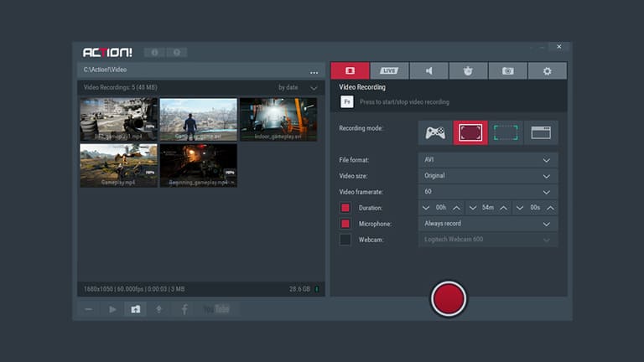Click the browse ellipsis next to folder path
Image resolution: width=644 pixels, height=362 pixels.
(x=314, y=72)
